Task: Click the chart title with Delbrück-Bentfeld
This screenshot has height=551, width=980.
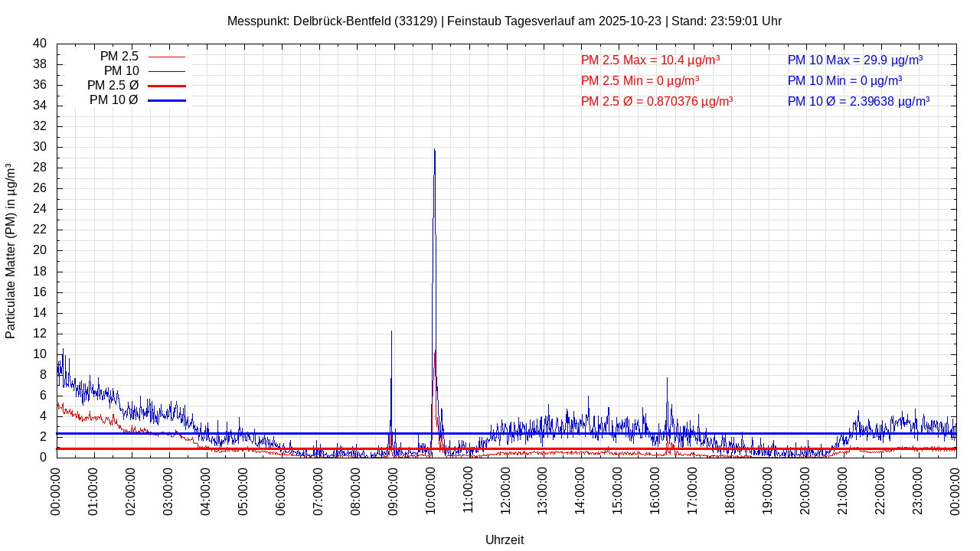Action: pyautogui.click(x=504, y=21)
